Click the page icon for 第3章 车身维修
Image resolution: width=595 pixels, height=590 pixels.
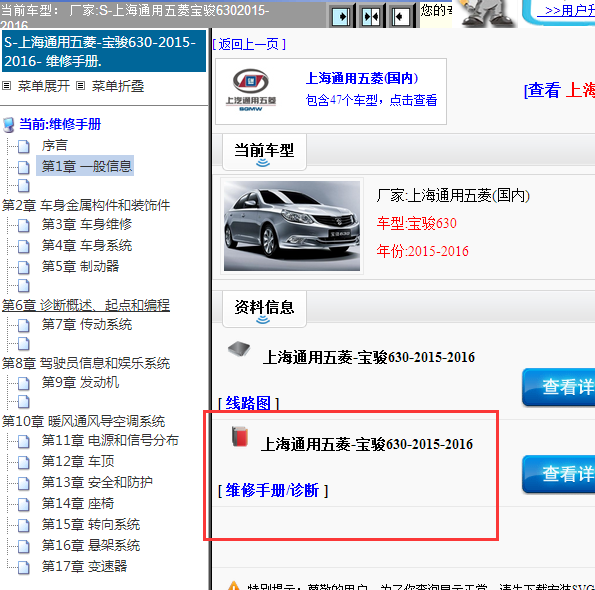point(24,225)
